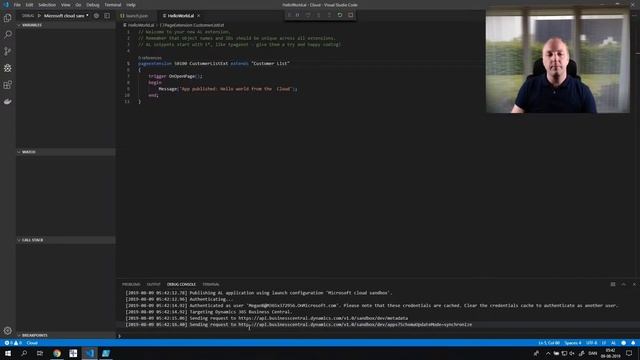Screen dimensions: 640x360
Task: Open the Edit menu
Action: (29, 5)
